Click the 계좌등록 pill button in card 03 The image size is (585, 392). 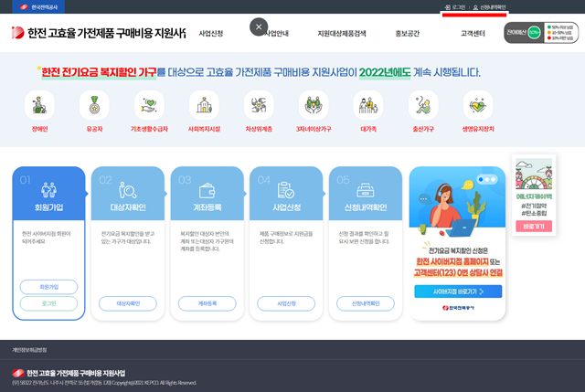click(207, 303)
